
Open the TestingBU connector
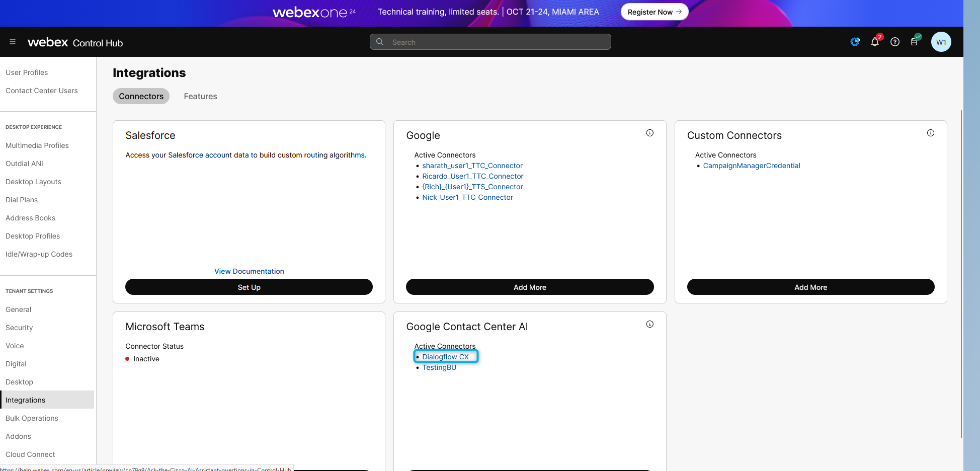tap(439, 367)
